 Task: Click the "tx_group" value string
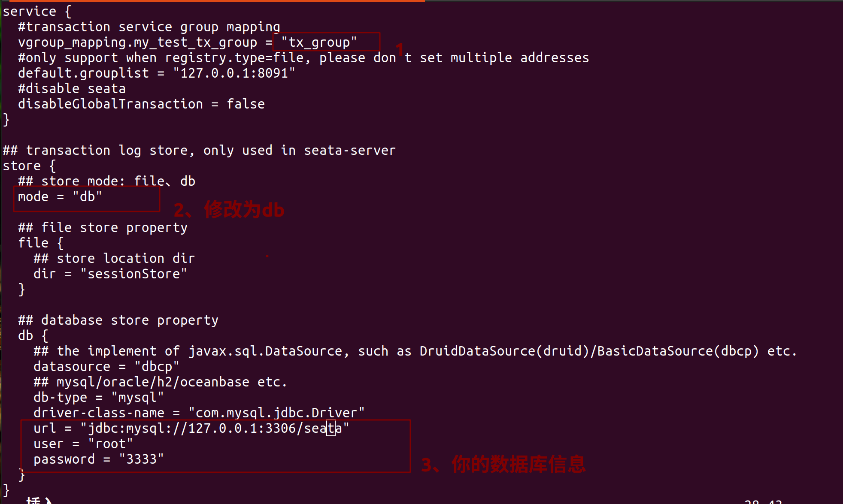point(319,42)
